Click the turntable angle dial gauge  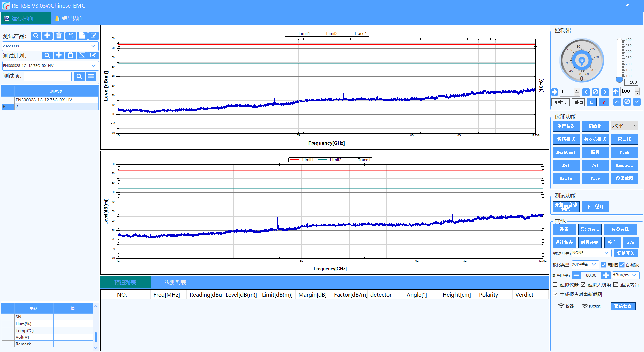click(582, 61)
